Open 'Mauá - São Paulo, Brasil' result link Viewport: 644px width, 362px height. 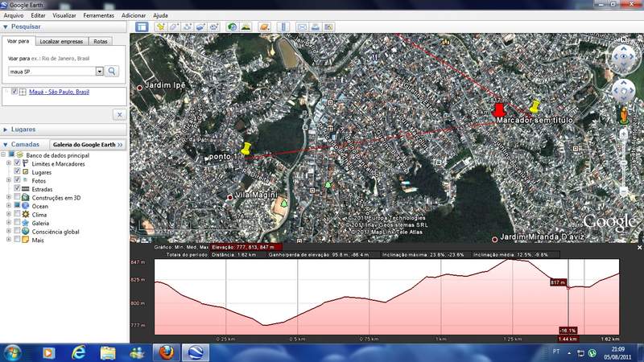(x=59, y=92)
